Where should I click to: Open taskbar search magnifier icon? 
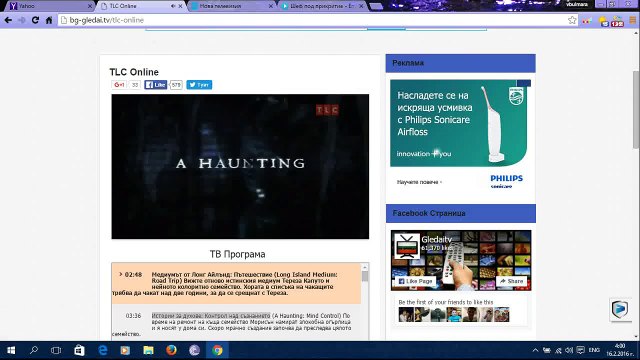click(34, 350)
